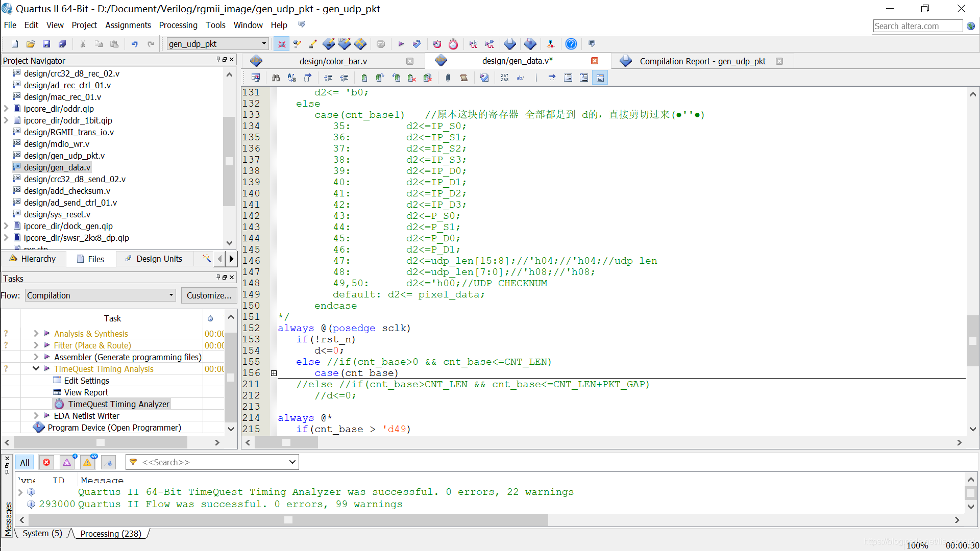Expand the EDA Netlist Writer task
Image resolution: width=980 pixels, height=551 pixels.
click(x=36, y=416)
